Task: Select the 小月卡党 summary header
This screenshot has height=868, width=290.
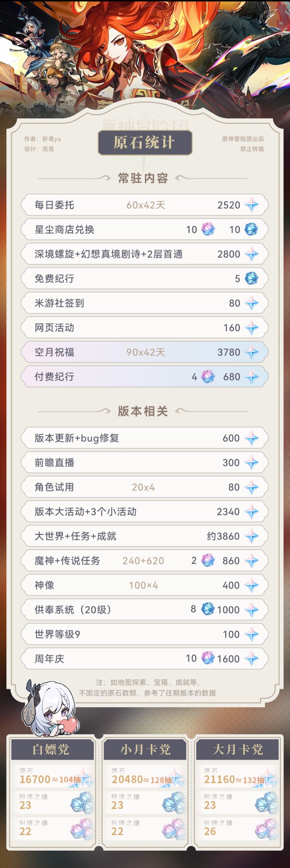Action: (x=145, y=749)
